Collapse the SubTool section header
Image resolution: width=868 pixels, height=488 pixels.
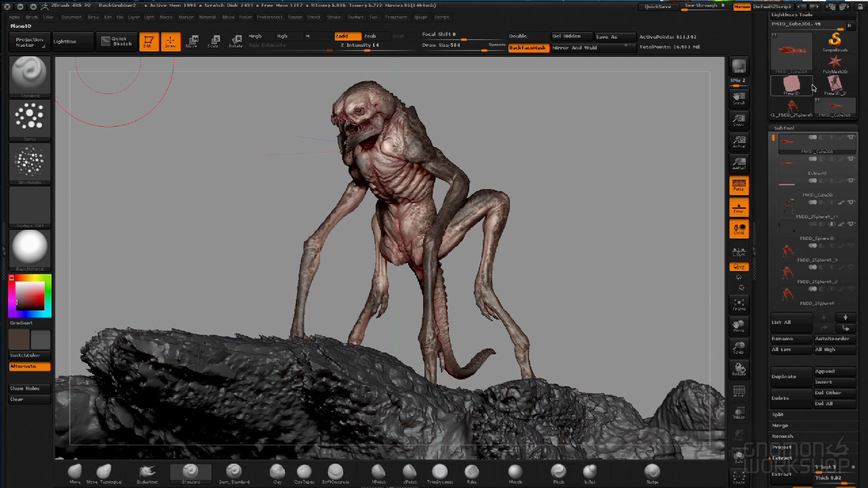pyautogui.click(x=784, y=127)
